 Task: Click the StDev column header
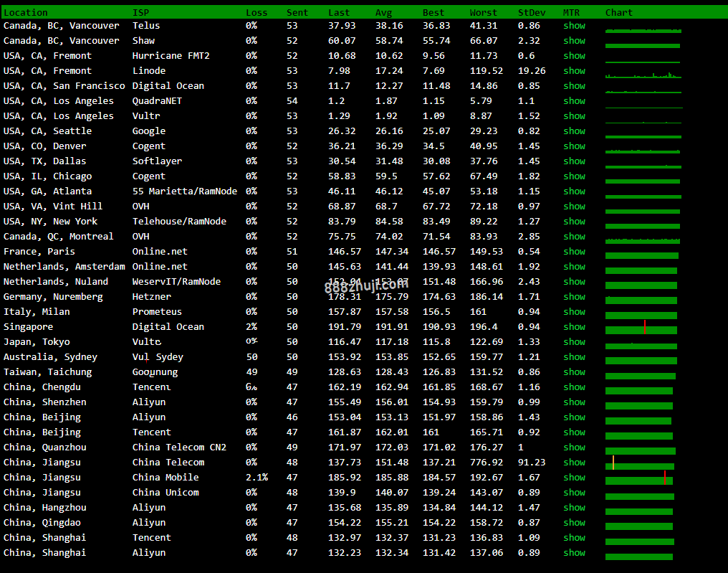click(x=532, y=12)
